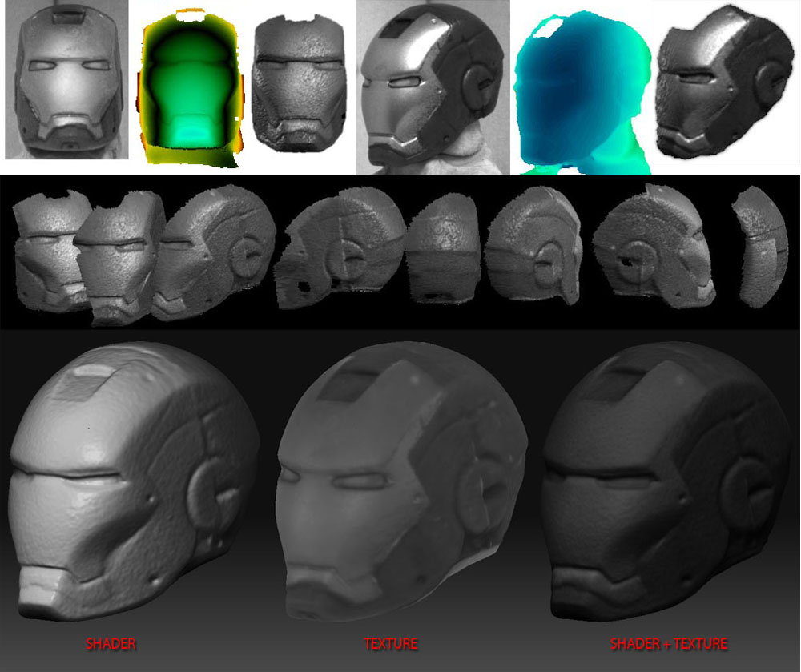Select the three-quarter view helmet photograph

point(433,87)
